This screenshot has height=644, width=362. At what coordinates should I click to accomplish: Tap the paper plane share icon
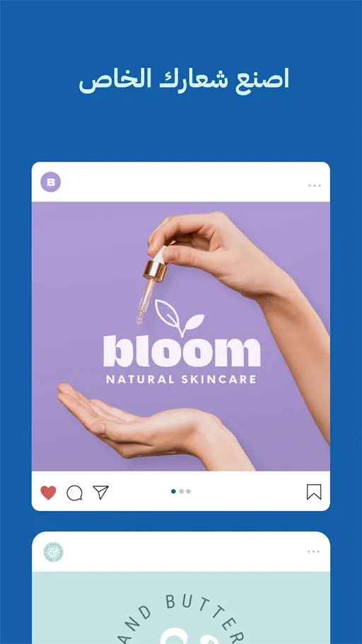tap(100, 492)
